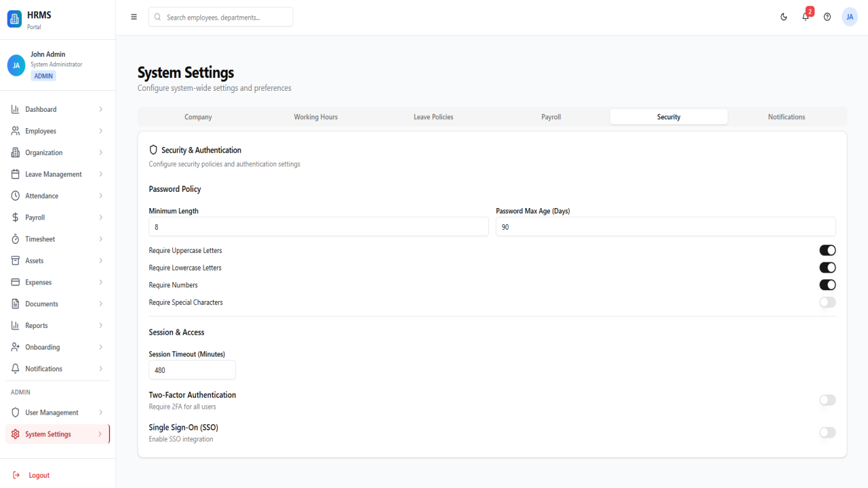Turn on Single Sign-On (SSO) switch
The image size is (868, 488).
(827, 432)
